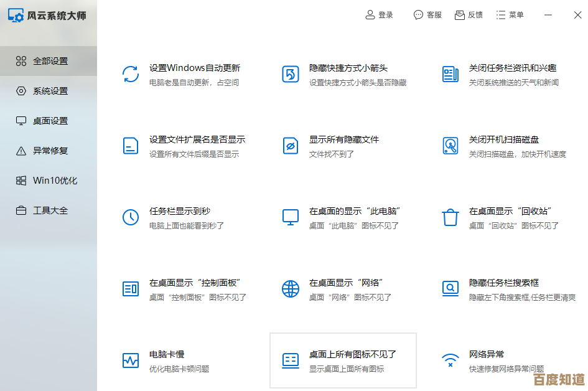The height and width of the screenshot is (391, 588).
Task: Click the file extension document icon
Action: [x=131, y=146]
